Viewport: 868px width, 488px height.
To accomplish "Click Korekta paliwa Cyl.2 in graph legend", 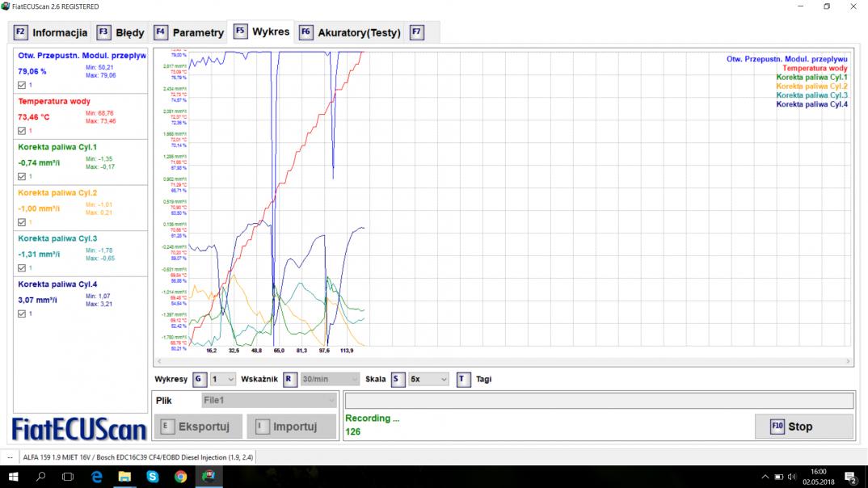I will pos(811,86).
